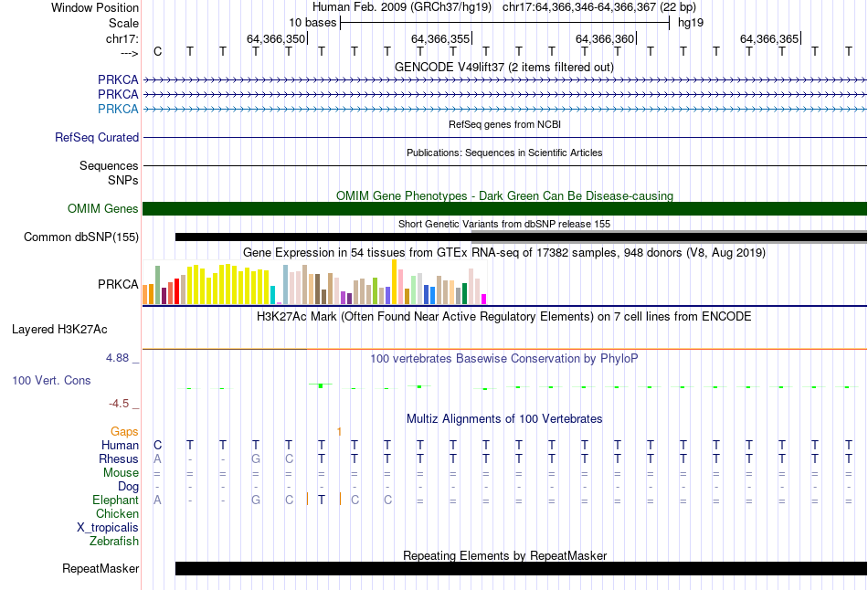
Task: Click the X_tropicalis alignment row label
Action: pos(108,528)
